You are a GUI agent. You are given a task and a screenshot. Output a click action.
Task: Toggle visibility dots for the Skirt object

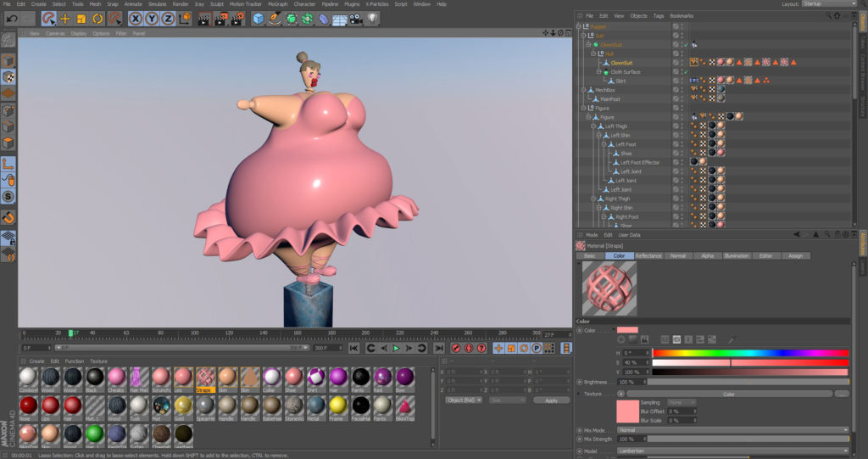click(x=682, y=81)
